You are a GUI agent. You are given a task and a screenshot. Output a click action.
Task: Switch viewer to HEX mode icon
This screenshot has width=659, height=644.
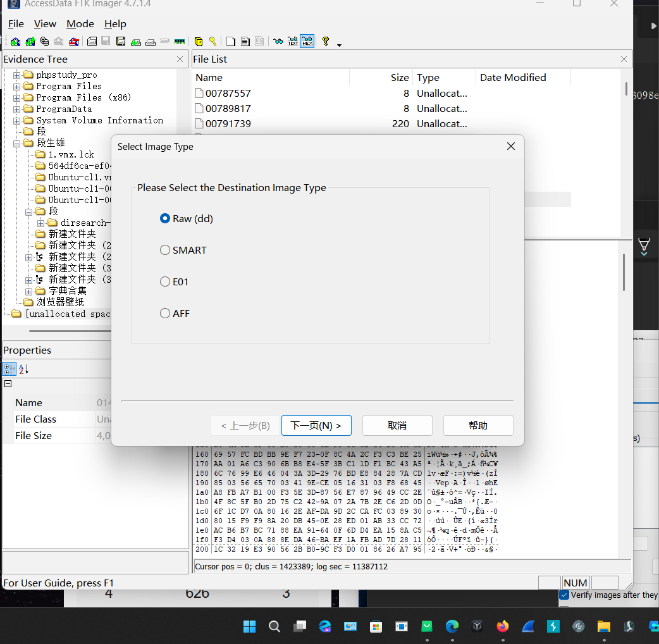coord(307,41)
